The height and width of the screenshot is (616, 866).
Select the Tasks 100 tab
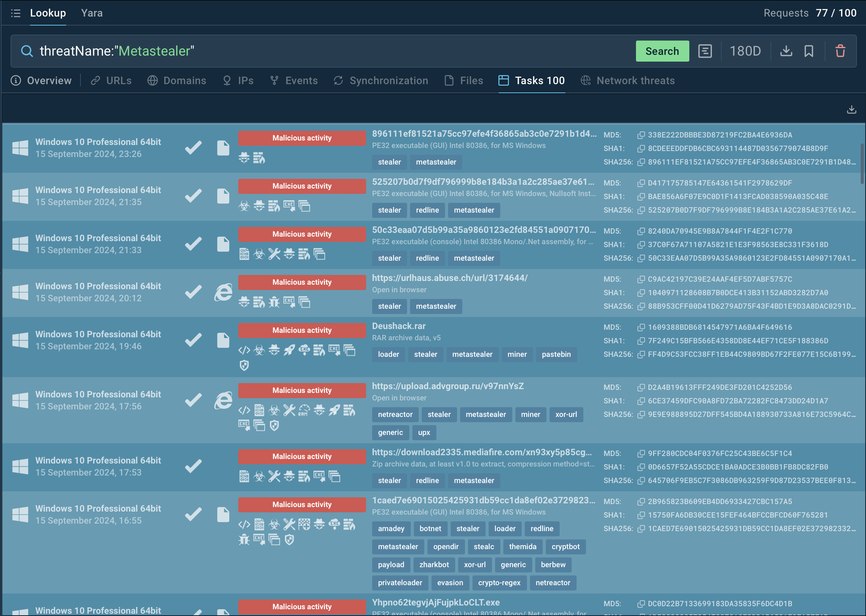[532, 80]
